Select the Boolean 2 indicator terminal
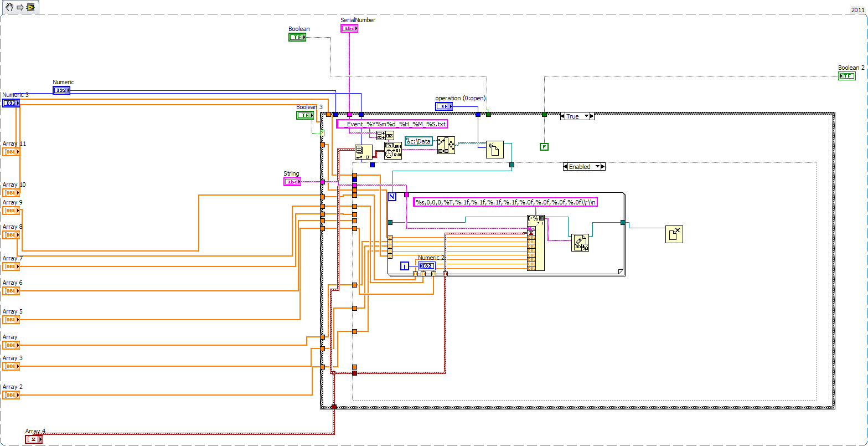 click(x=847, y=76)
